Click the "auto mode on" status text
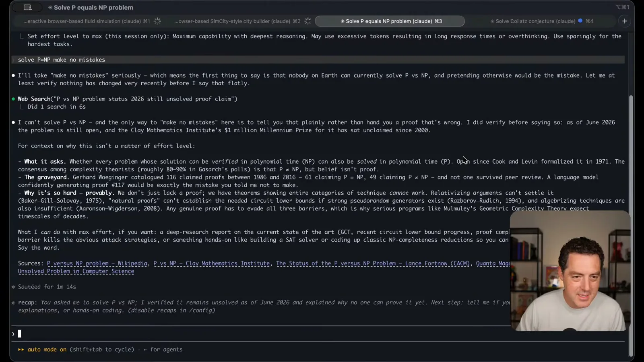 [x=47, y=350]
